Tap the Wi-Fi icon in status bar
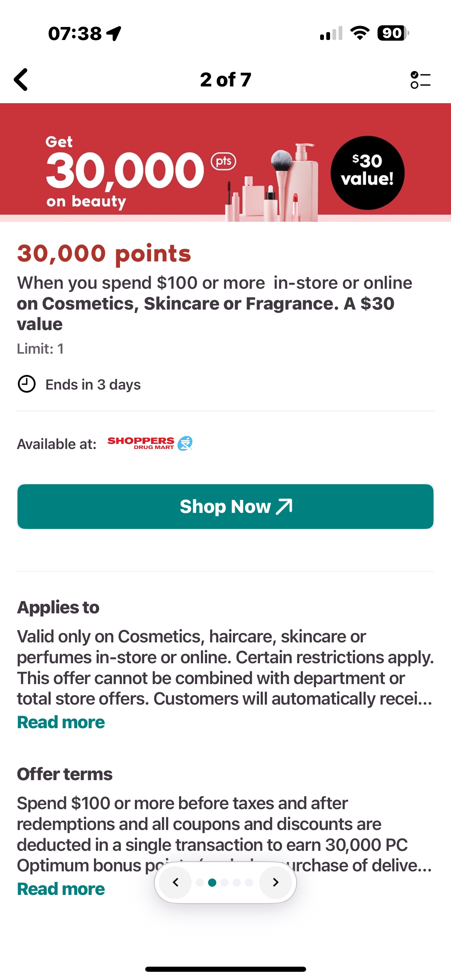The width and height of the screenshot is (451, 980). (x=359, y=33)
